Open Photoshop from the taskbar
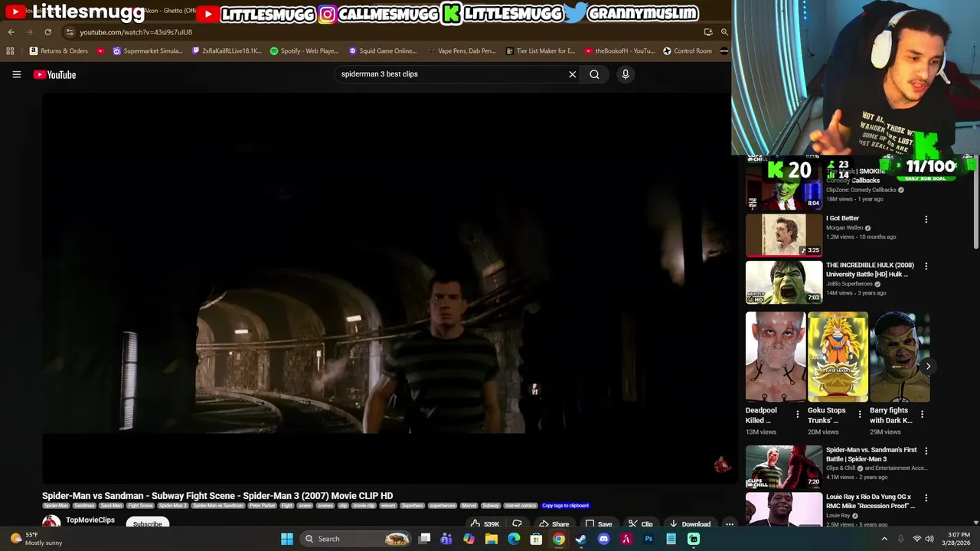Image resolution: width=980 pixels, height=551 pixels. (x=648, y=539)
